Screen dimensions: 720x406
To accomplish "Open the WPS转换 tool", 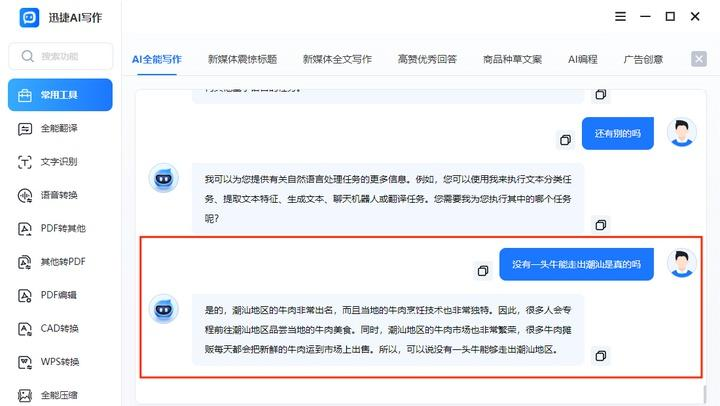I will tap(60, 362).
